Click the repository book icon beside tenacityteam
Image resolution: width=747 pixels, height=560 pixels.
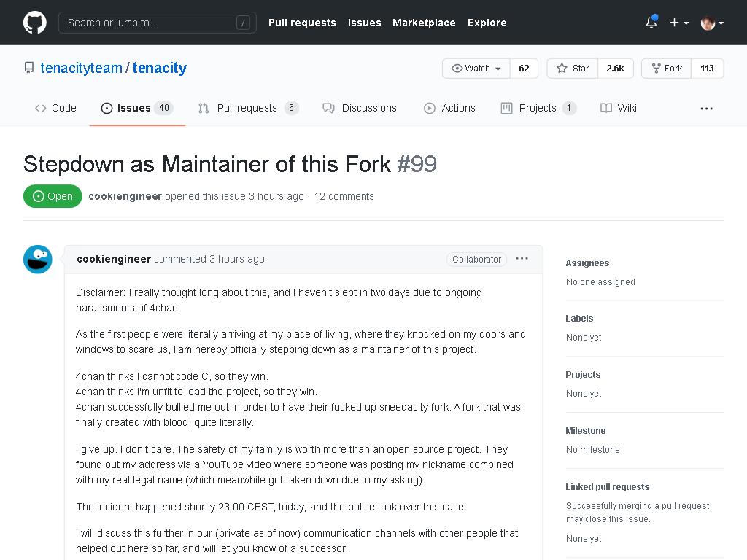coord(29,68)
